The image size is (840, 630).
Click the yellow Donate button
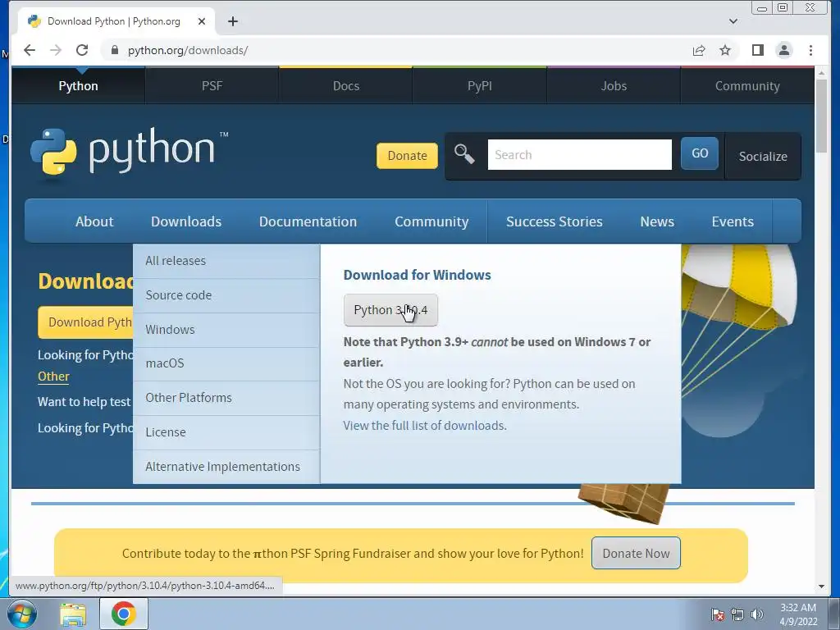pyautogui.click(x=407, y=155)
